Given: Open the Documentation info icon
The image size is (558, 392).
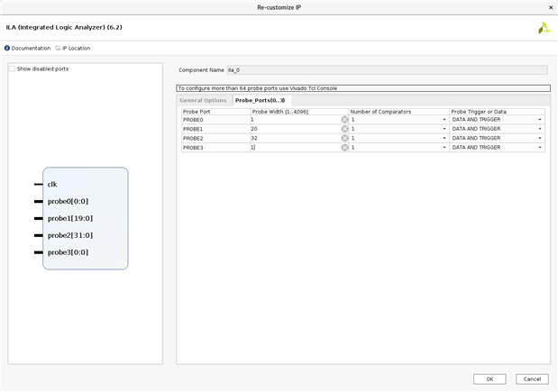Looking at the screenshot, I should 7,48.
